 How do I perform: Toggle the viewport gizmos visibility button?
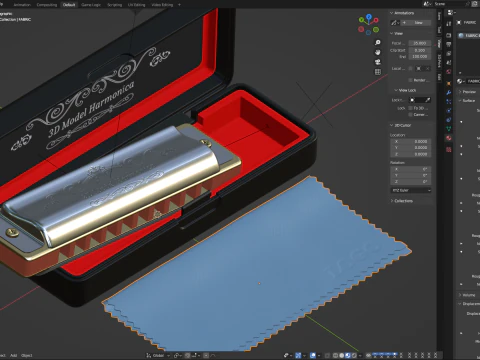(x=298, y=355)
